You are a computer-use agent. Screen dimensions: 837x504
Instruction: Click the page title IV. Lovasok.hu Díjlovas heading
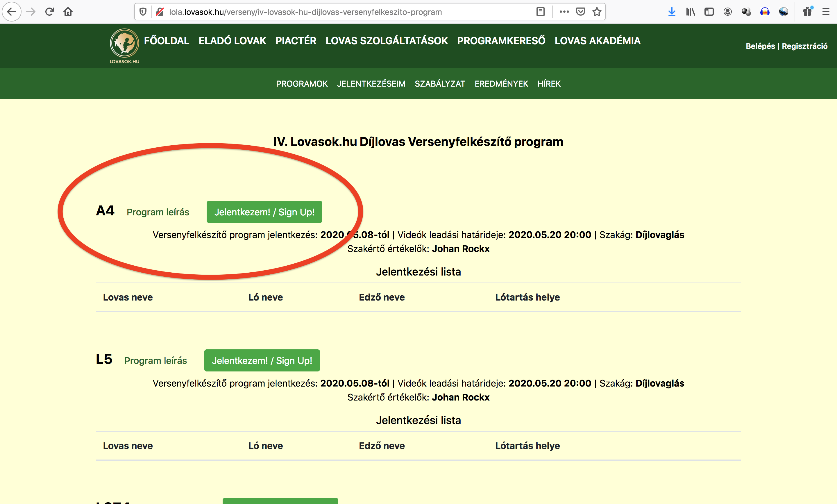(x=418, y=142)
